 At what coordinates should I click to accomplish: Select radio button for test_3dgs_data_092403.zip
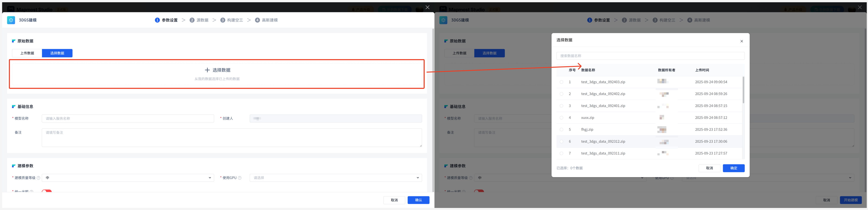pyautogui.click(x=561, y=82)
